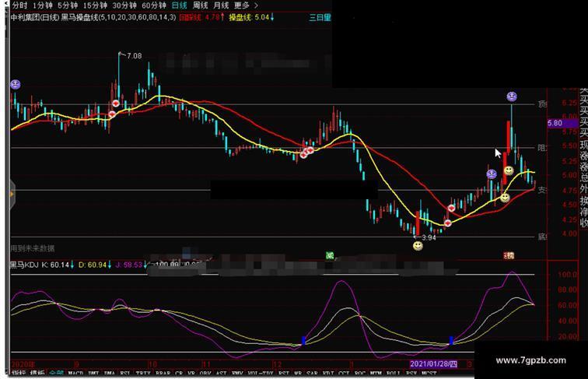Screen dimensions: 588x379
Task: Click the purple sad face left of the tall red candle
Action: click(x=492, y=174)
